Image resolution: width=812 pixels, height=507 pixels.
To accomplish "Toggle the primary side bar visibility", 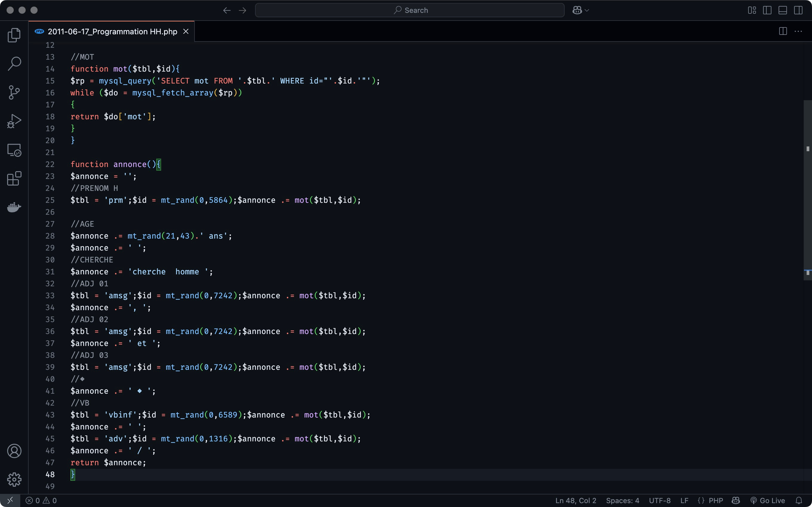I will tap(767, 10).
